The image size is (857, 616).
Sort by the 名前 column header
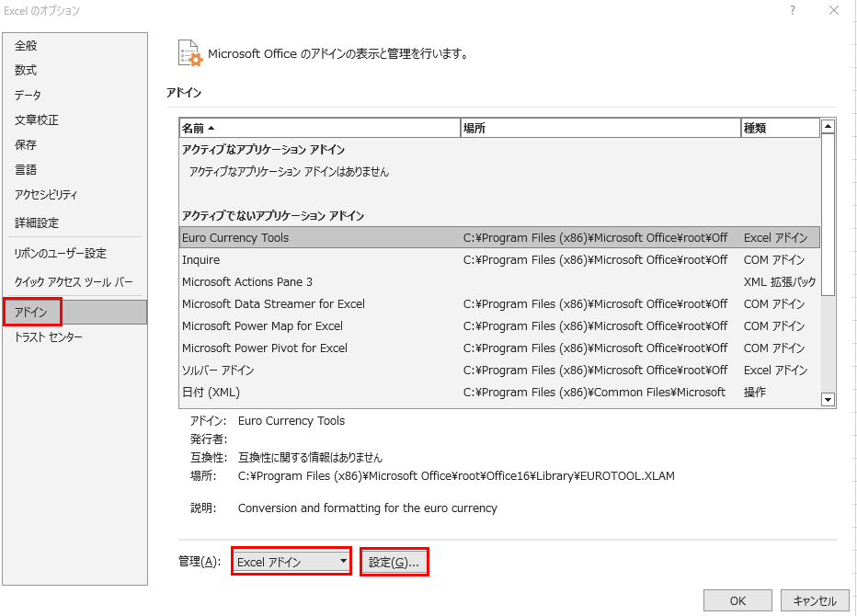[319, 129]
